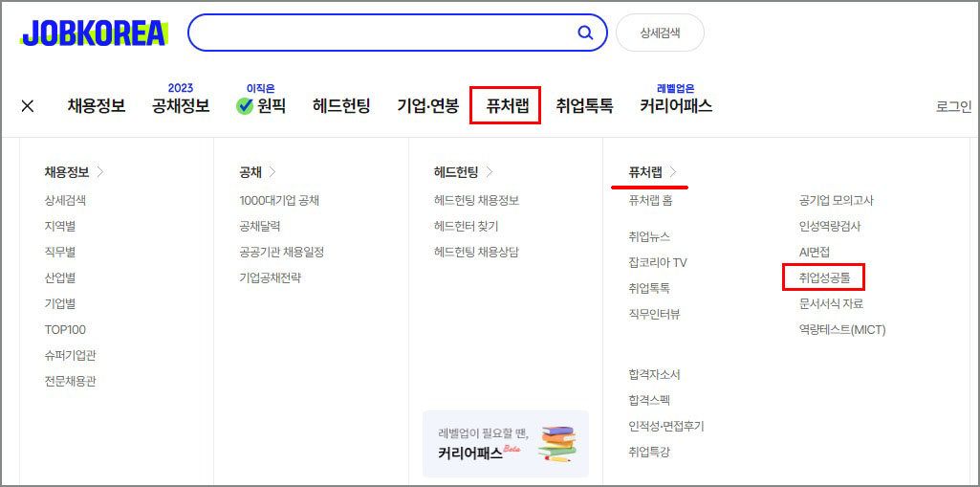Select 지역별 link
The height and width of the screenshot is (487, 980).
click(60, 227)
